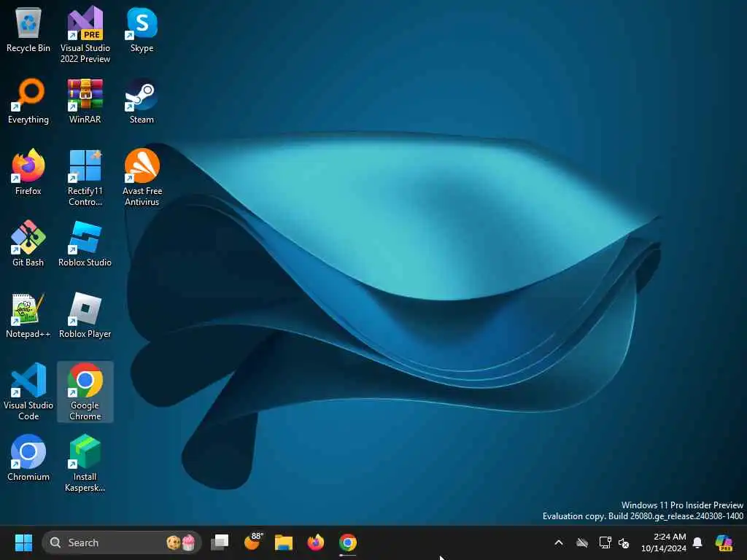Screen dimensions: 747x560
Task: Select the Chromium desktop icon
Action: pos(28,458)
